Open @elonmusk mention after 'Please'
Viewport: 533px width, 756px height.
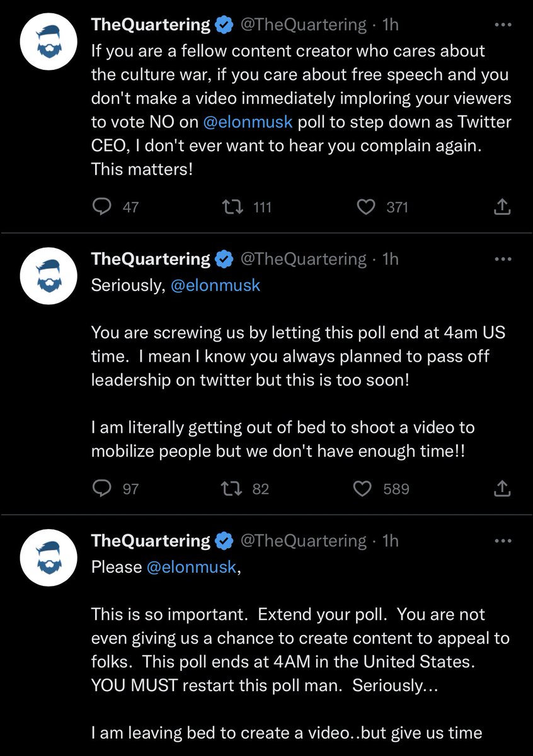point(191,567)
